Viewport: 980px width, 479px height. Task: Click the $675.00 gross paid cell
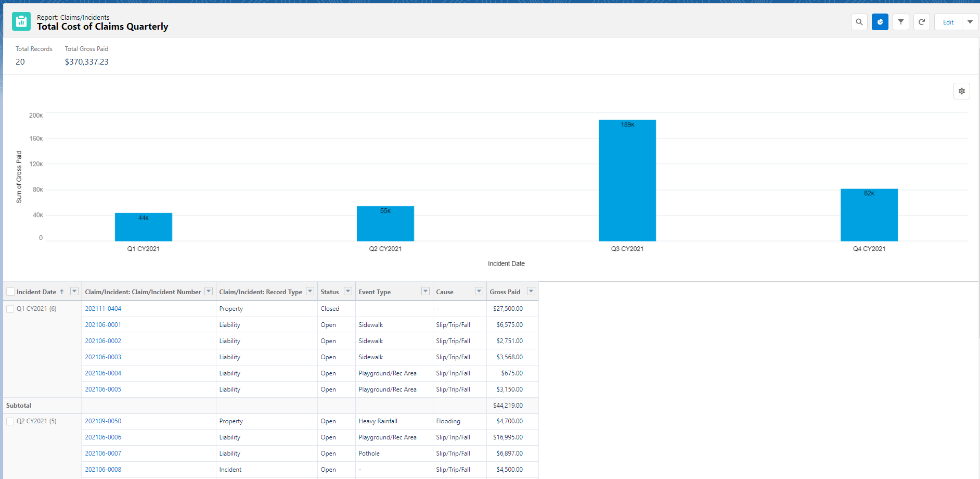(512, 373)
